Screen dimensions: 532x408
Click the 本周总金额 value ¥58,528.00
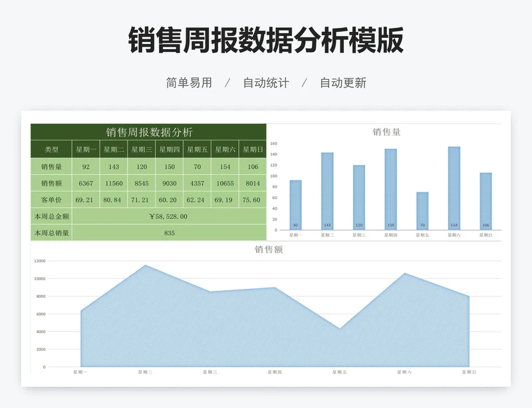tap(170, 215)
